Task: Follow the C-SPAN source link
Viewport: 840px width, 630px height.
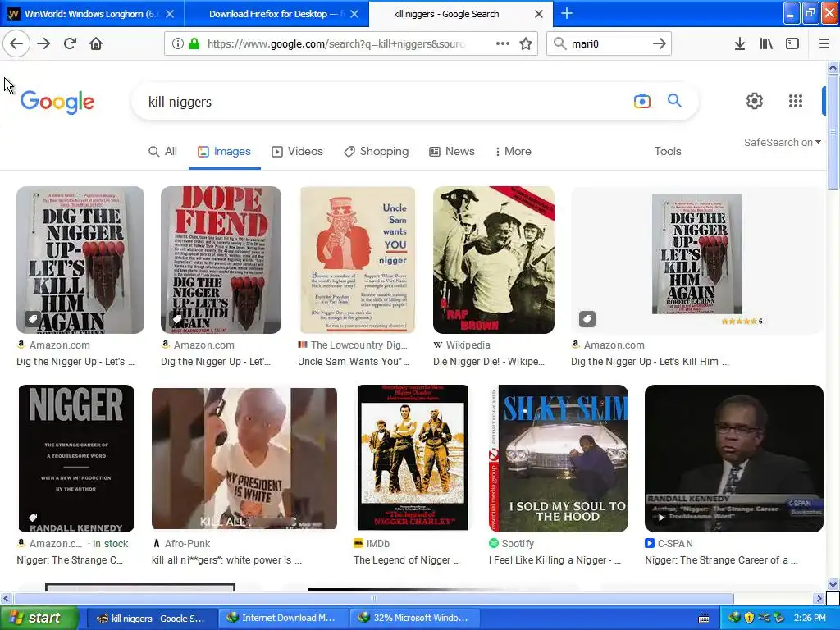Action: [669, 543]
